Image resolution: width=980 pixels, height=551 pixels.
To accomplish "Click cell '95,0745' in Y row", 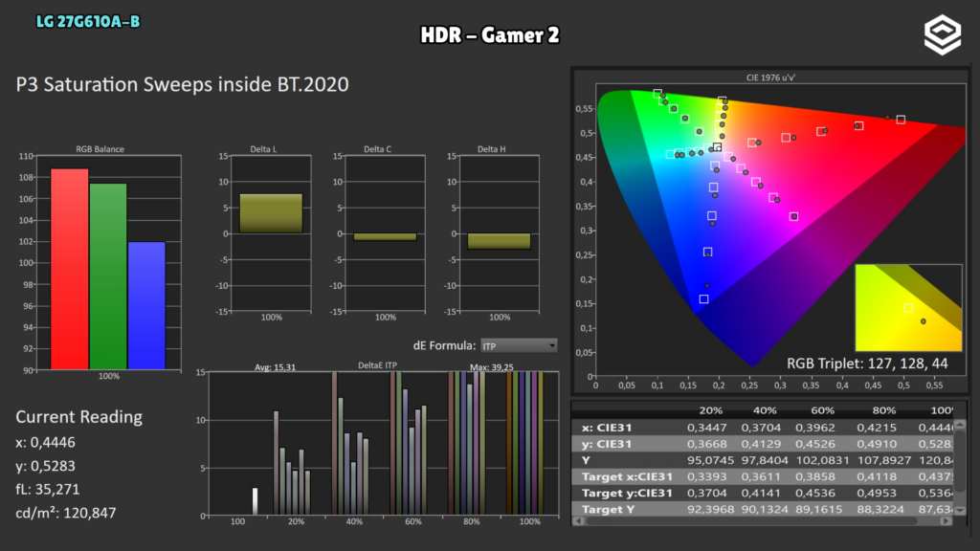I will [709, 460].
